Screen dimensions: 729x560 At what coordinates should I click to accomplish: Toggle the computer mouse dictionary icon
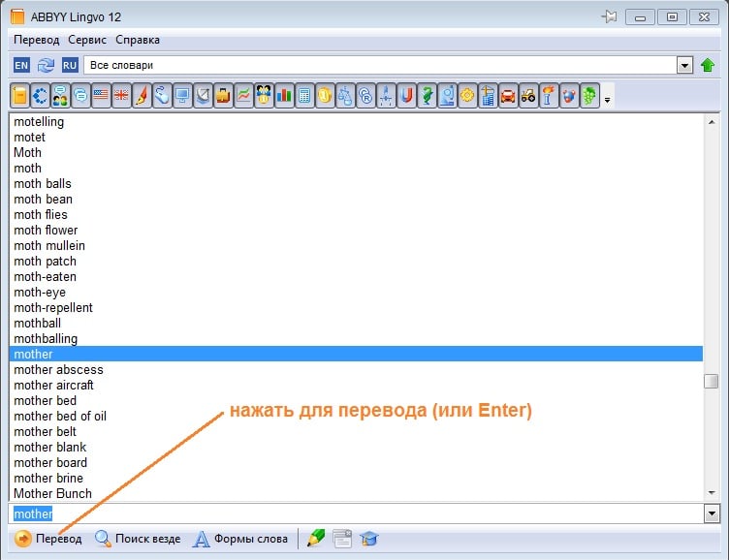(162, 96)
